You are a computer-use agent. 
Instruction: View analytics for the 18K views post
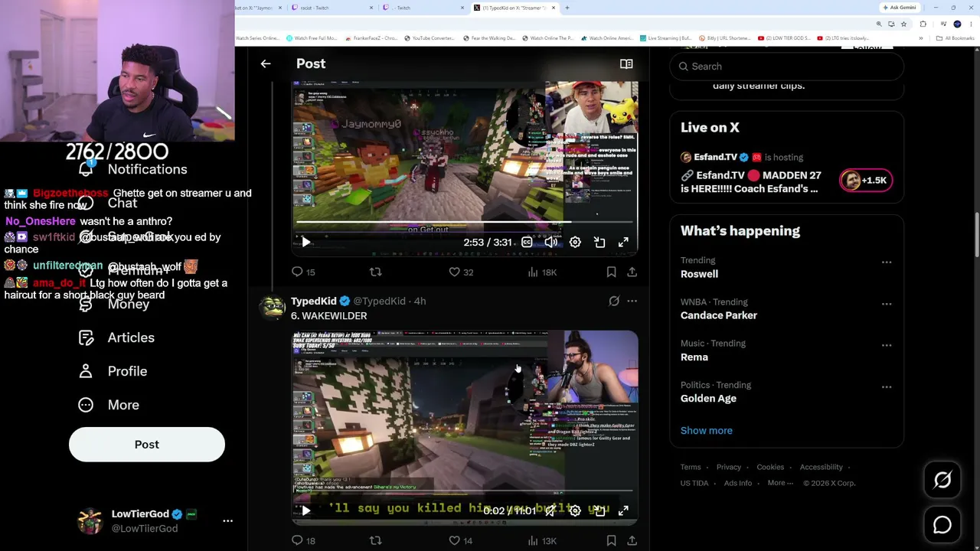(x=542, y=272)
